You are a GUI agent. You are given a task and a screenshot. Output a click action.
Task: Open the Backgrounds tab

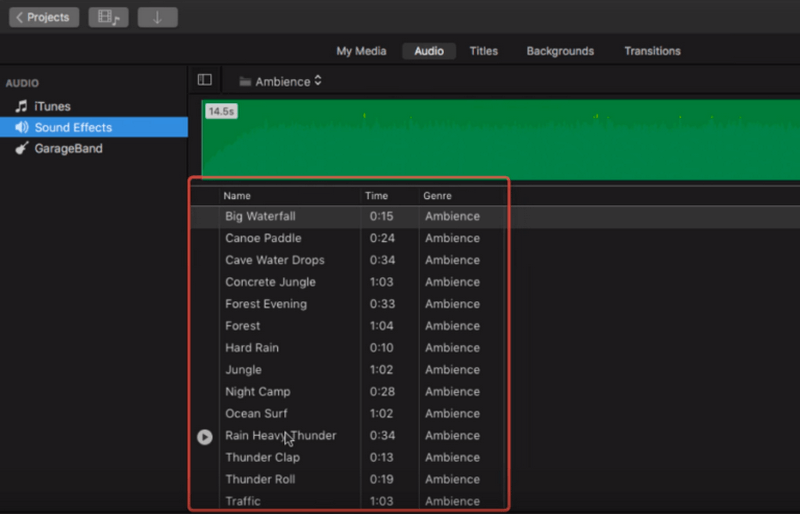(x=560, y=51)
